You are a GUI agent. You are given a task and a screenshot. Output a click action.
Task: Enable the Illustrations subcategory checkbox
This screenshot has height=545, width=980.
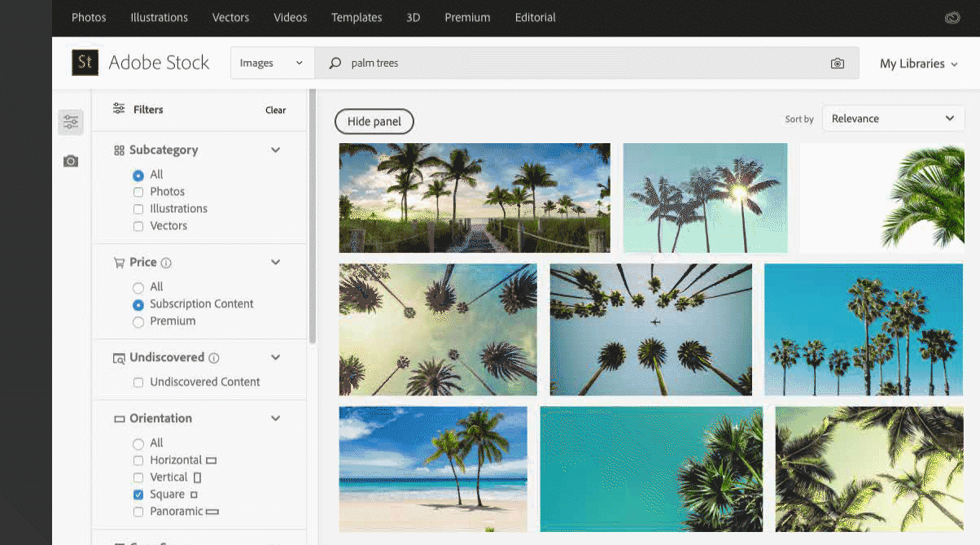(138, 209)
